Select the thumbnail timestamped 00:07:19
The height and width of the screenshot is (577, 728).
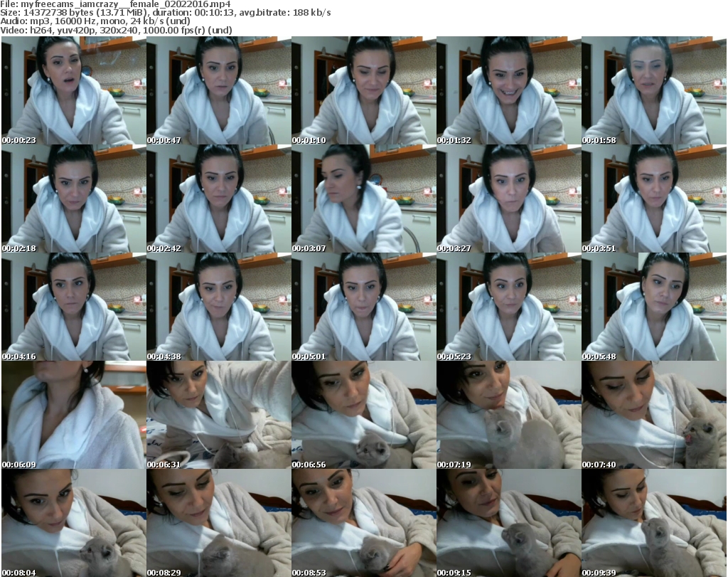509,415
